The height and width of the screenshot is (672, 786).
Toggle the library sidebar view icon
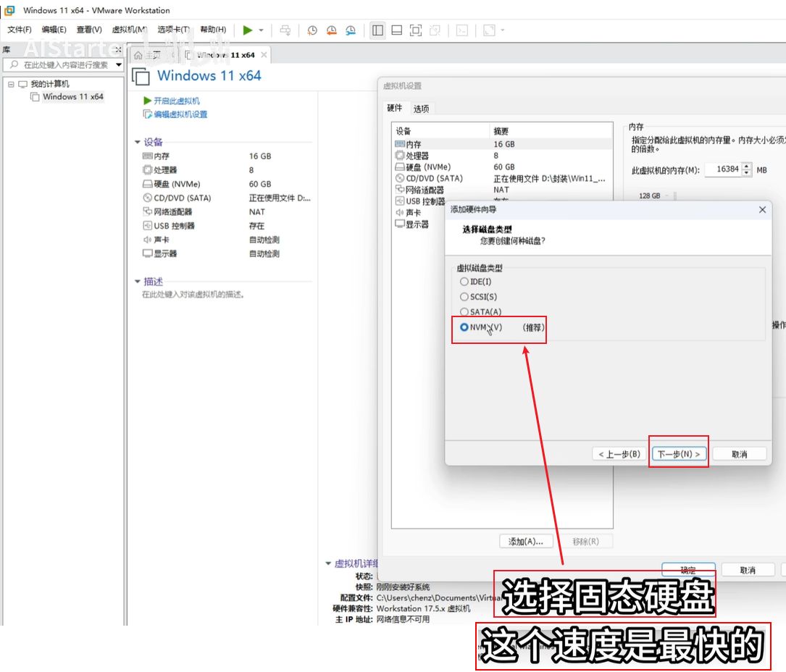[x=377, y=30]
